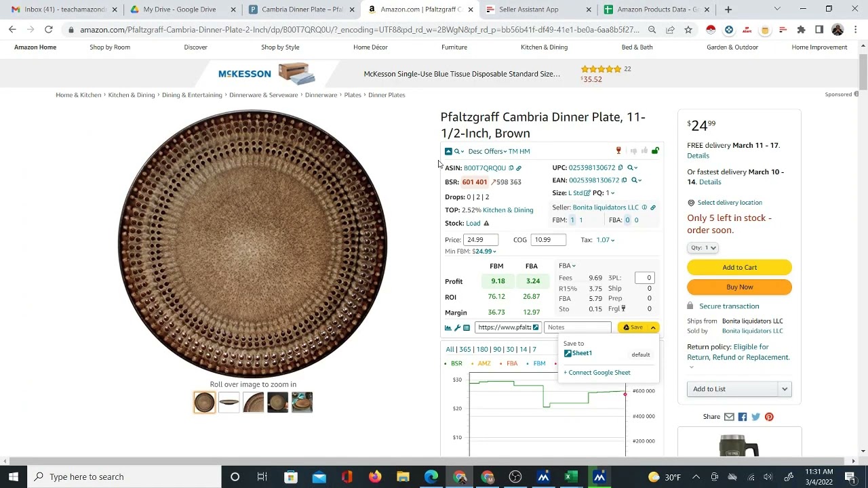The width and height of the screenshot is (868, 488).
Task: Copy the EAN code with copy icon
Action: tap(625, 180)
